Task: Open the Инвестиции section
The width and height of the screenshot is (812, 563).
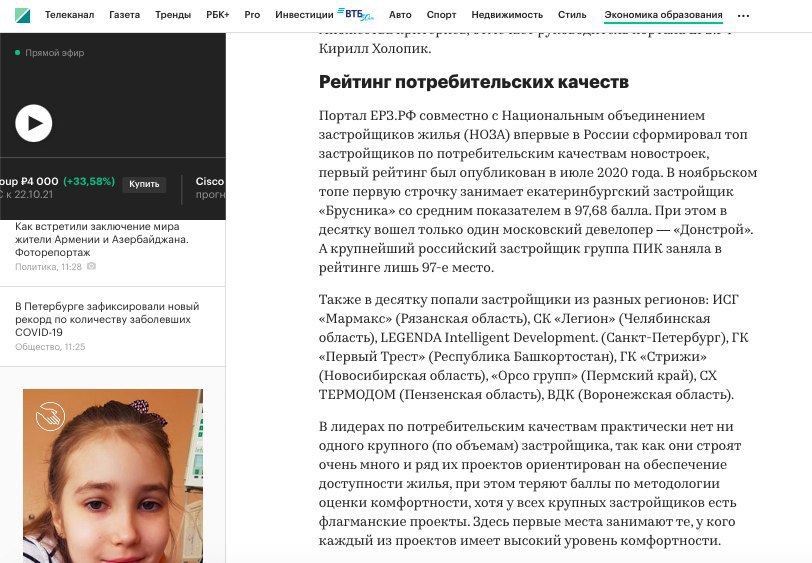Action: (304, 15)
